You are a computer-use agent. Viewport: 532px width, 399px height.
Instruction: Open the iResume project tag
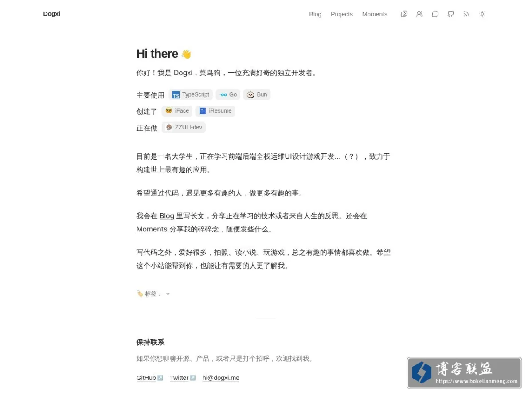[x=215, y=111]
